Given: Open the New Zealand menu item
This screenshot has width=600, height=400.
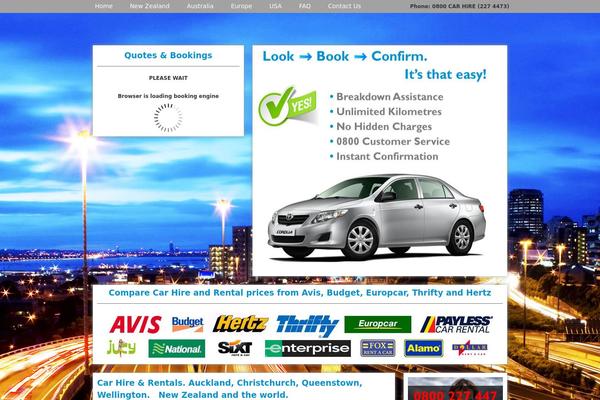Looking at the screenshot, I should coord(150,6).
